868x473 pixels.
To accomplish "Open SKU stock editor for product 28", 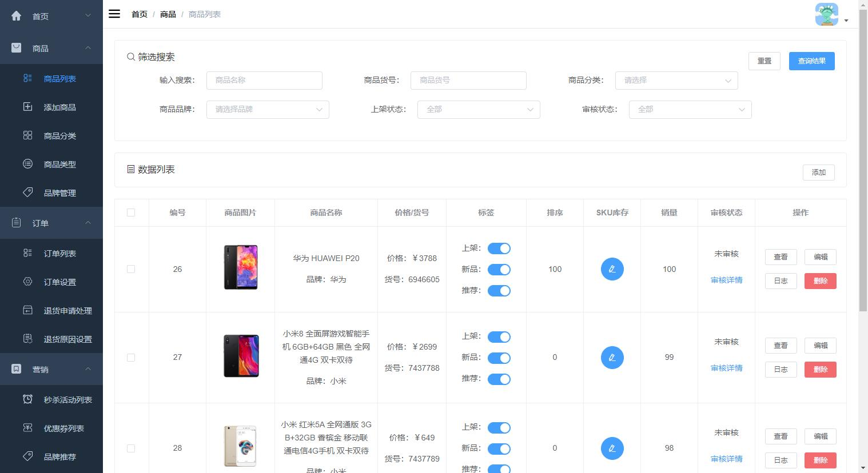I will point(612,448).
